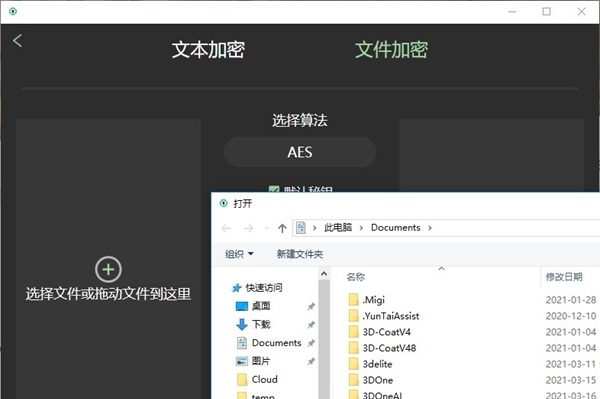
Task: Click the 此电脑 breadcrumb
Action: click(x=338, y=228)
